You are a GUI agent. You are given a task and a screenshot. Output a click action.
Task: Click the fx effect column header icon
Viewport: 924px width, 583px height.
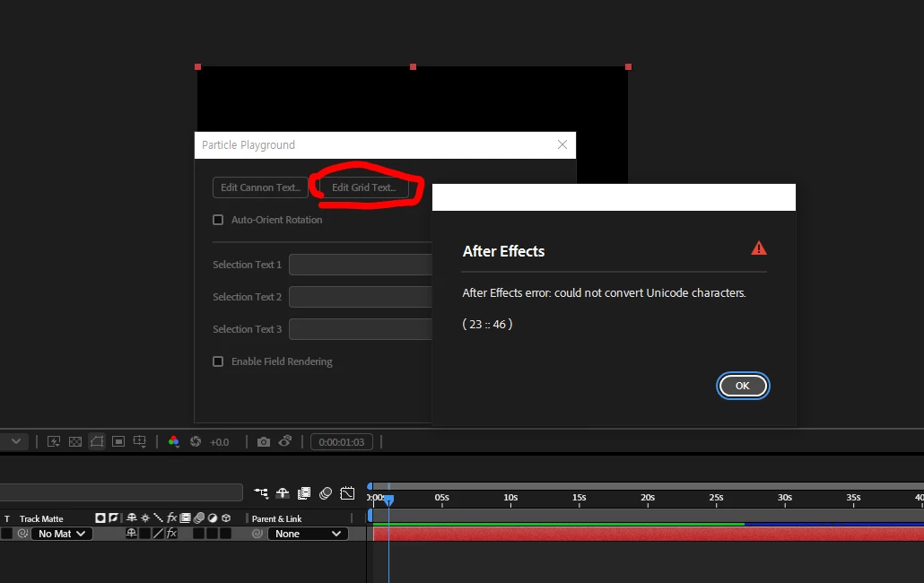(171, 518)
